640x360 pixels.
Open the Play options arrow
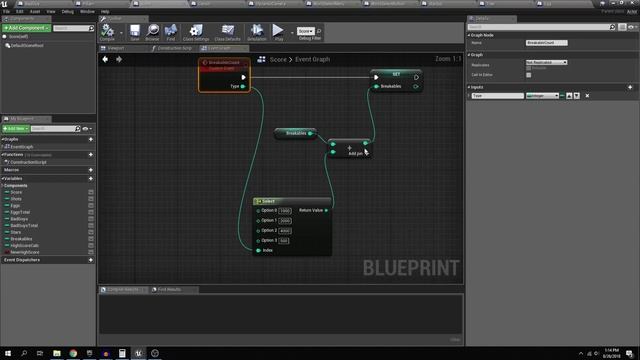point(292,33)
